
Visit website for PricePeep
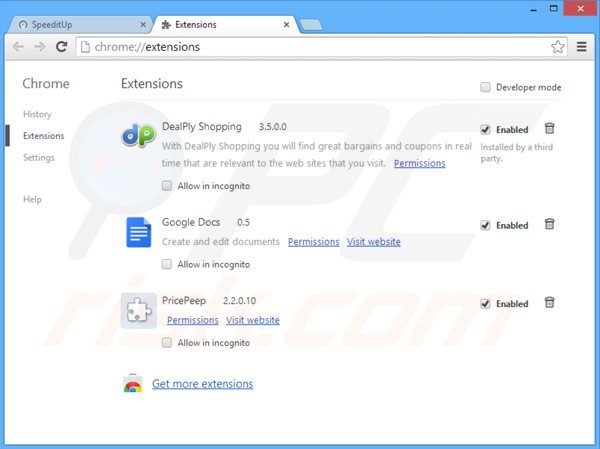click(x=253, y=320)
